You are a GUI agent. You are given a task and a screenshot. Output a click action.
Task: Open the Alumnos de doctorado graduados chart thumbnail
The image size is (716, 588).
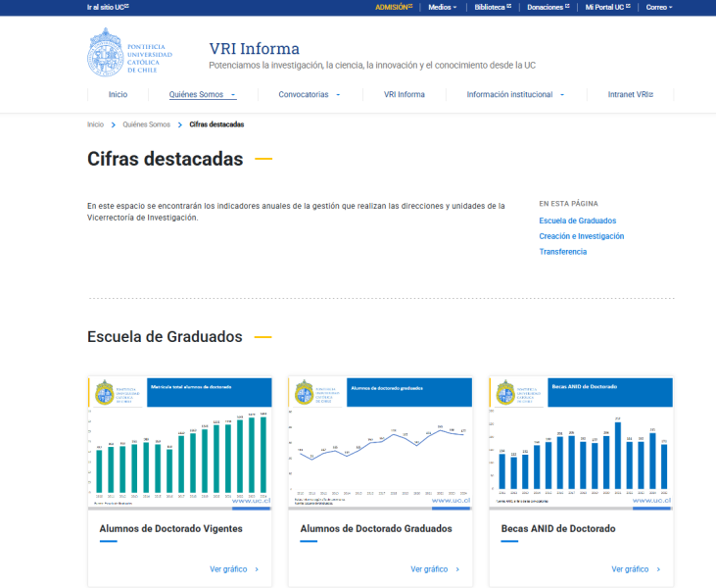[x=380, y=443]
